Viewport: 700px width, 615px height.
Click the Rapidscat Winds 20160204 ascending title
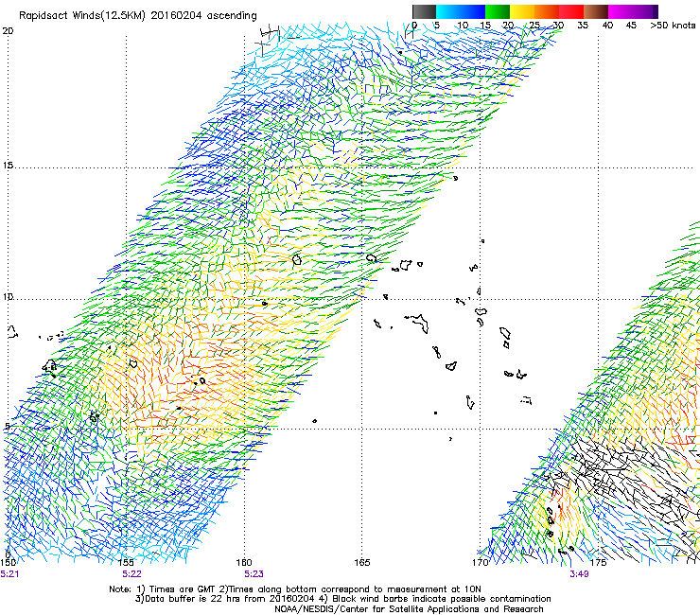138,16
